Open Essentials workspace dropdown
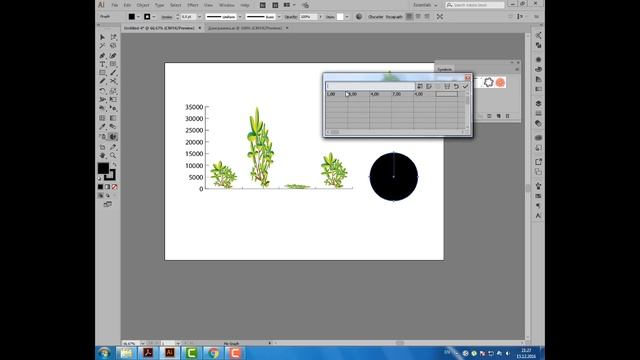 click(x=424, y=5)
